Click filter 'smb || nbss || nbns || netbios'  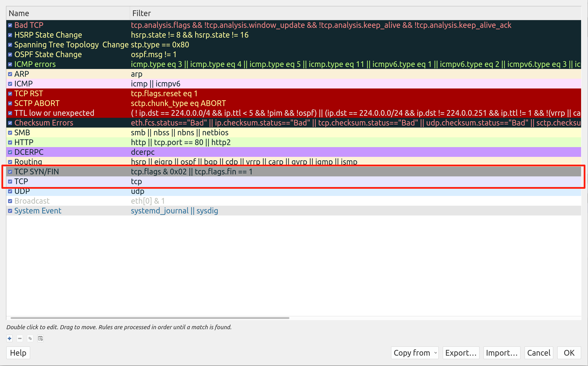point(180,133)
